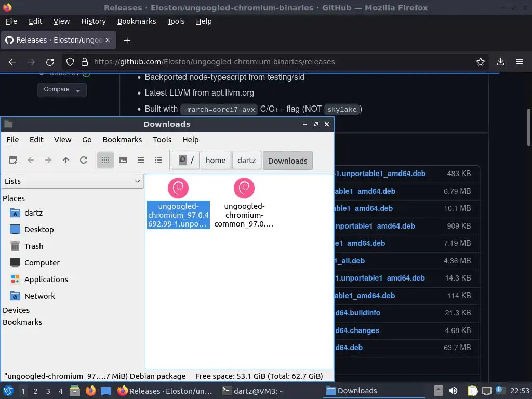This screenshot has width=532, height=399.
Task: Show site security padlock information
Action: (x=85, y=62)
